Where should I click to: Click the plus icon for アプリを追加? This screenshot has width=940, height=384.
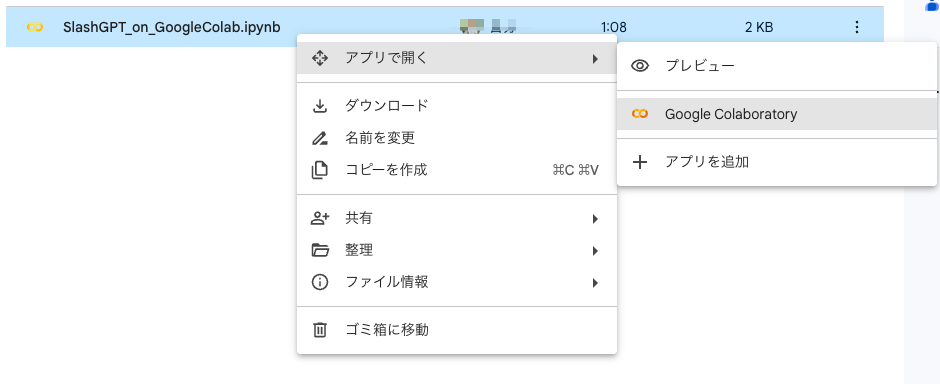click(x=640, y=162)
